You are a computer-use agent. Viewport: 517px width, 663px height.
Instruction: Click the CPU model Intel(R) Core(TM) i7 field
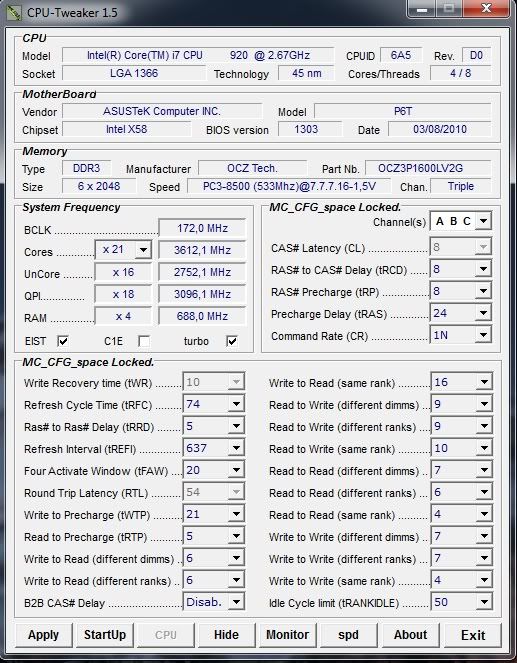pos(198,55)
